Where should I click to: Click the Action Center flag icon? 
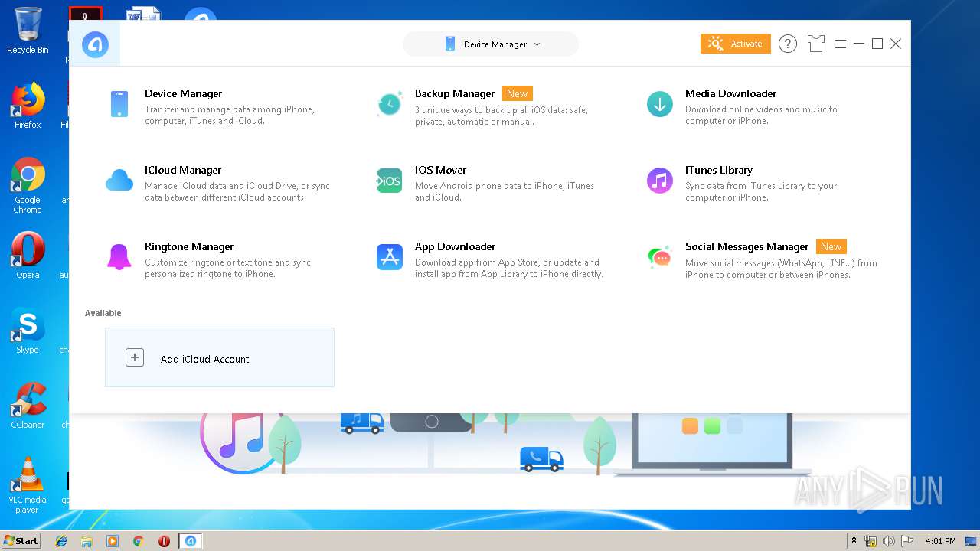coord(907,541)
